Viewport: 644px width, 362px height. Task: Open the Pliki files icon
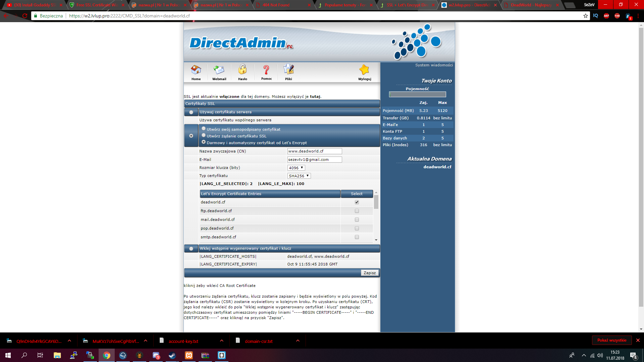pos(288,70)
